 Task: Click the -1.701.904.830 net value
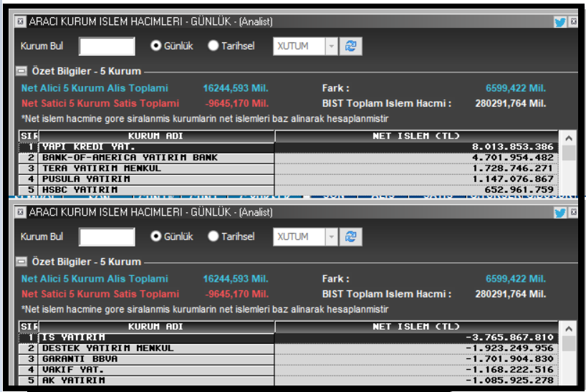point(509,359)
